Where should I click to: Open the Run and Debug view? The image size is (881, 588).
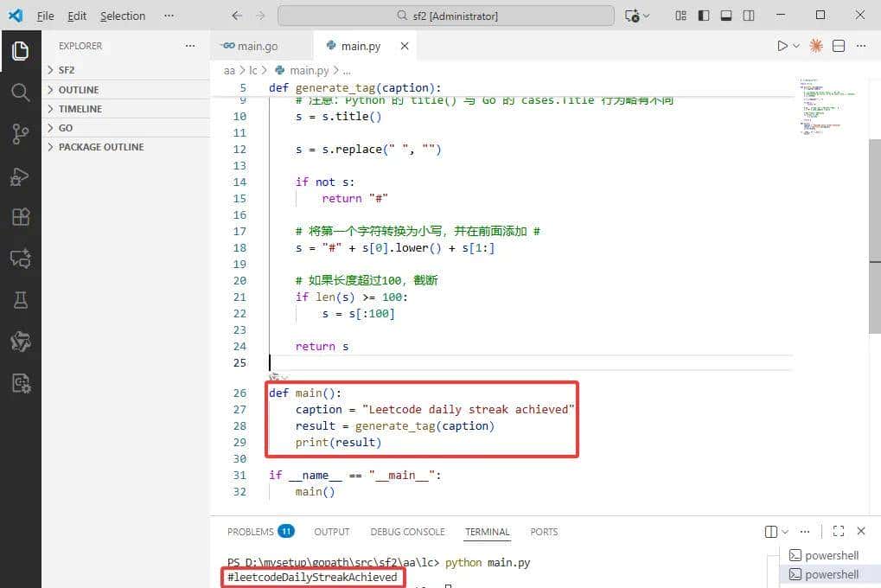tap(21, 176)
